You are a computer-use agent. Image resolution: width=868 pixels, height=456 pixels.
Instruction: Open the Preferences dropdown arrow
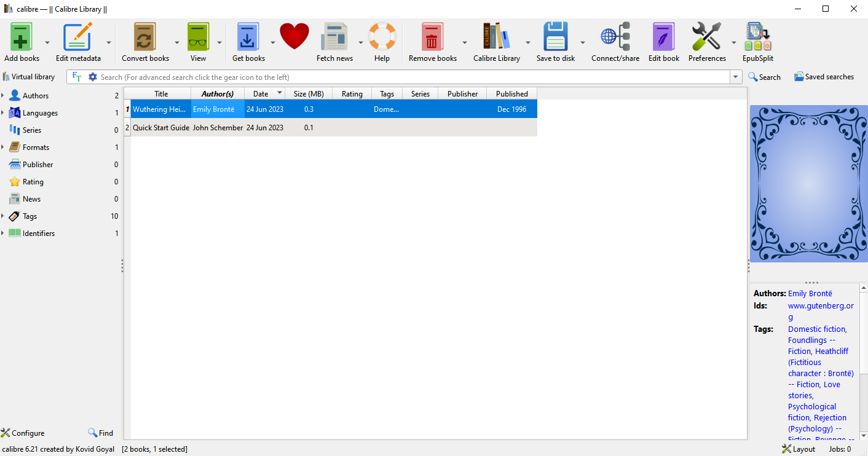click(734, 42)
